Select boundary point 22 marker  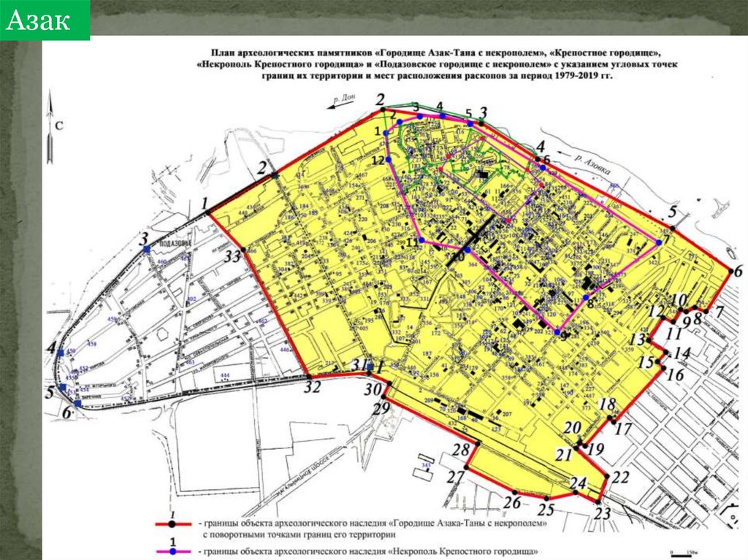(607, 476)
